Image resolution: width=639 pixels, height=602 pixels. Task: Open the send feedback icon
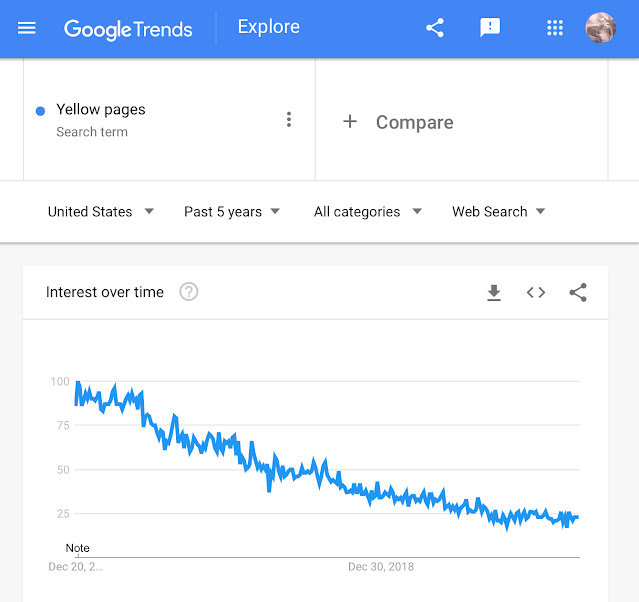click(490, 28)
